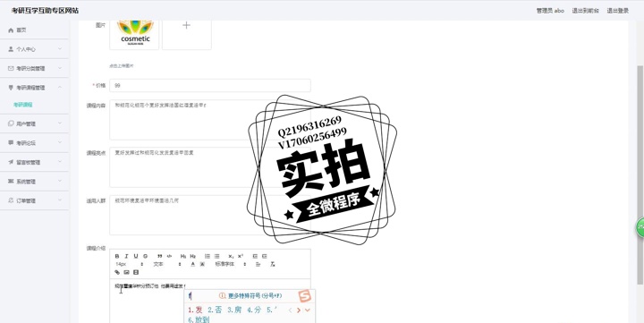Image resolution: width=644 pixels, height=323 pixels.
Task: Insert a blockquote with the quote icon
Action: (160, 256)
